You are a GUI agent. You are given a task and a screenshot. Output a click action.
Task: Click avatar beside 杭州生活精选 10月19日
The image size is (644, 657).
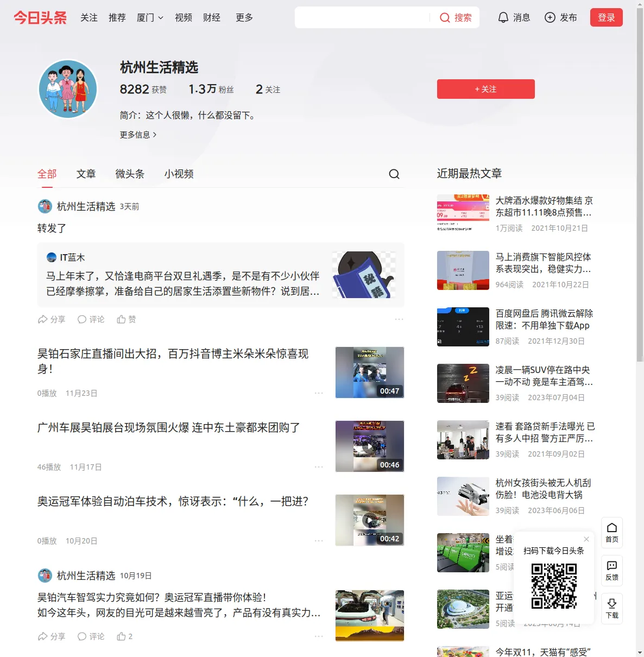pyautogui.click(x=45, y=576)
